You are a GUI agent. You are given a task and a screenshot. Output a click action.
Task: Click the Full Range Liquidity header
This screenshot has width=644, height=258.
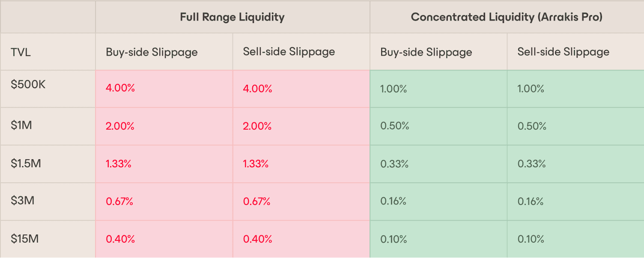[232, 17]
